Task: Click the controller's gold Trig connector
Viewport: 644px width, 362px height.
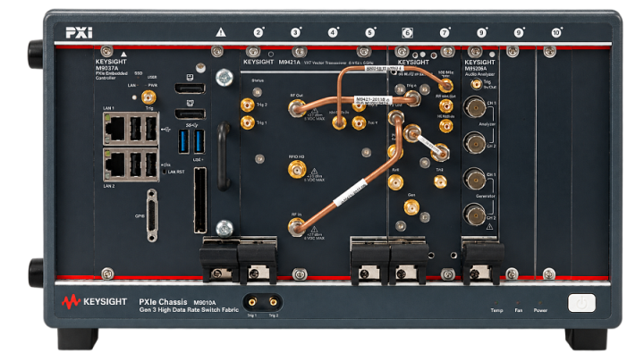Action: pos(148,97)
